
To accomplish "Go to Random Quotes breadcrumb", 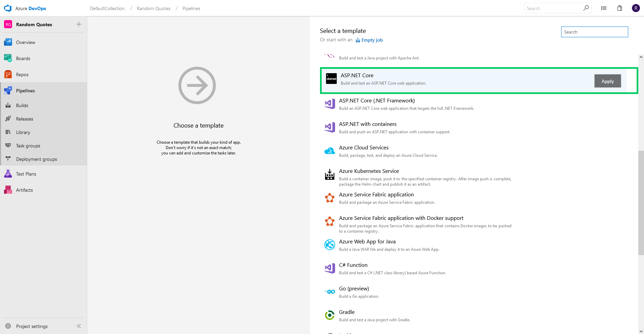I will 154,8.
